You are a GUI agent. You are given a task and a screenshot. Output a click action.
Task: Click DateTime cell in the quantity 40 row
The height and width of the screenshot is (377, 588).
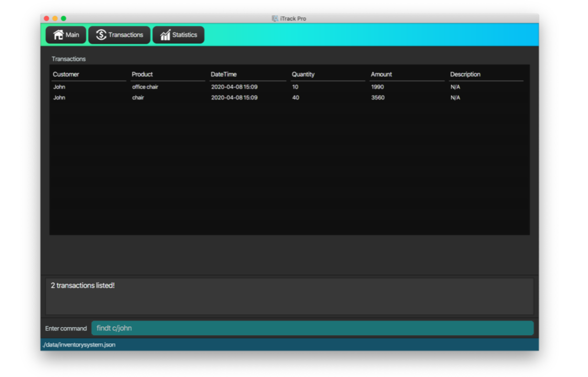234,97
